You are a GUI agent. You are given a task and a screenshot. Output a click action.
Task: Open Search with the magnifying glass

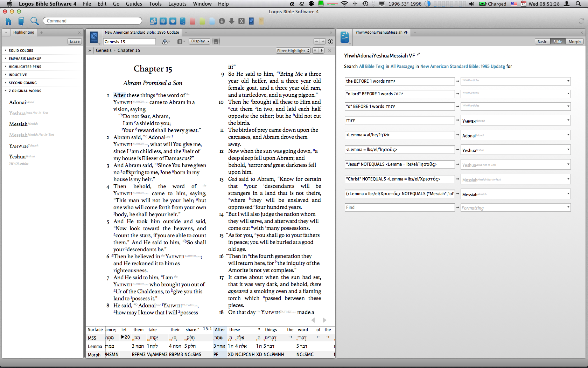[x=34, y=21]
